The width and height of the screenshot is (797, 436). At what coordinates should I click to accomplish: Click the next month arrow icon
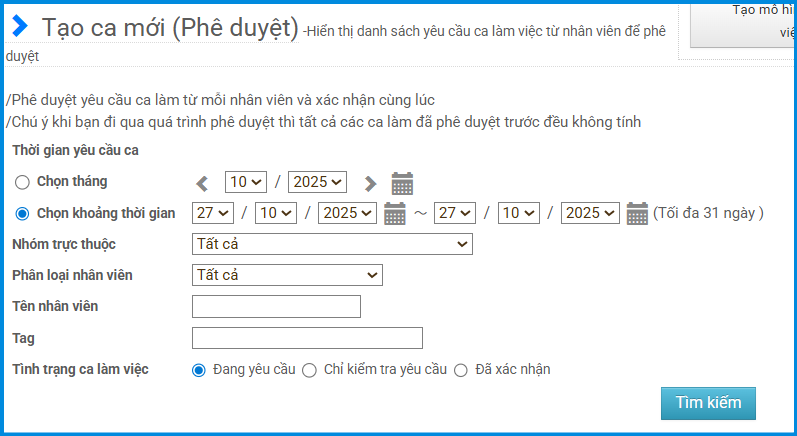click(x=370, y=183)
